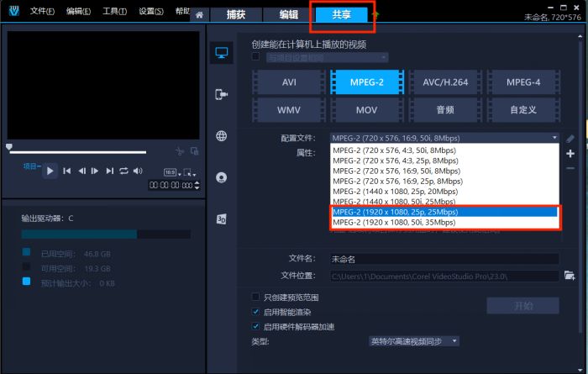588x374 pixels.
Task: Click the timecode display field
Action: 171,185
